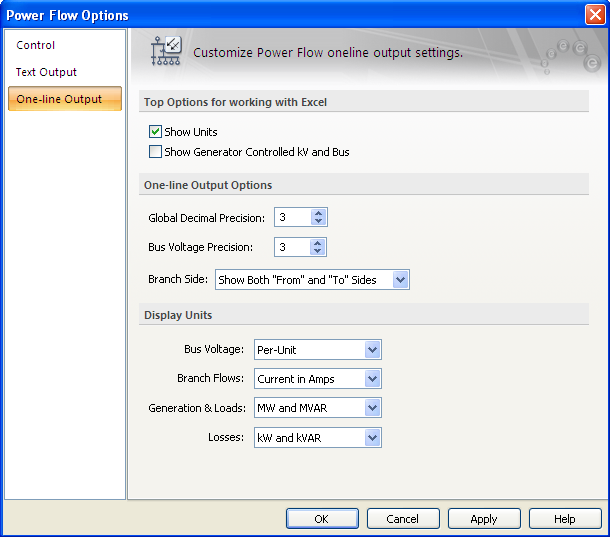Click the Global Decimal Precision value field
This screenshot has width=610, height=537.
point(292,218)
